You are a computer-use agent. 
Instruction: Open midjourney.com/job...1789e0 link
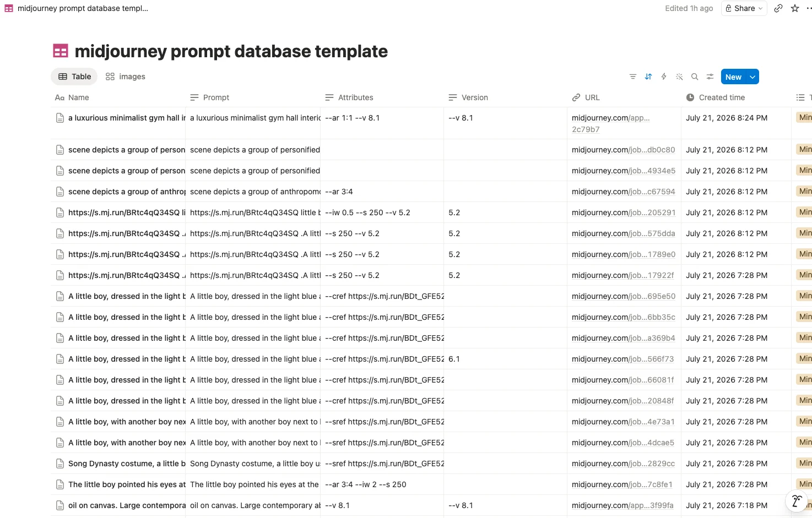624,254
